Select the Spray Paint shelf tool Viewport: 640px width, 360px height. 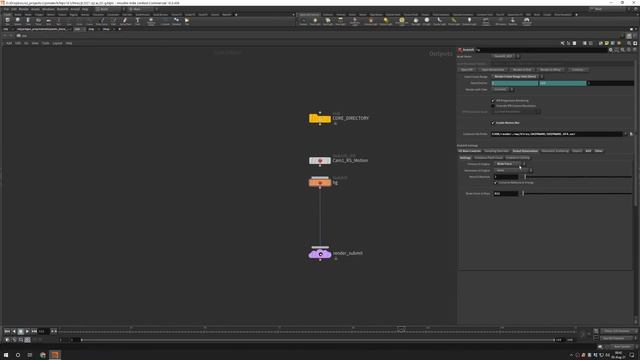coord(125,21)
